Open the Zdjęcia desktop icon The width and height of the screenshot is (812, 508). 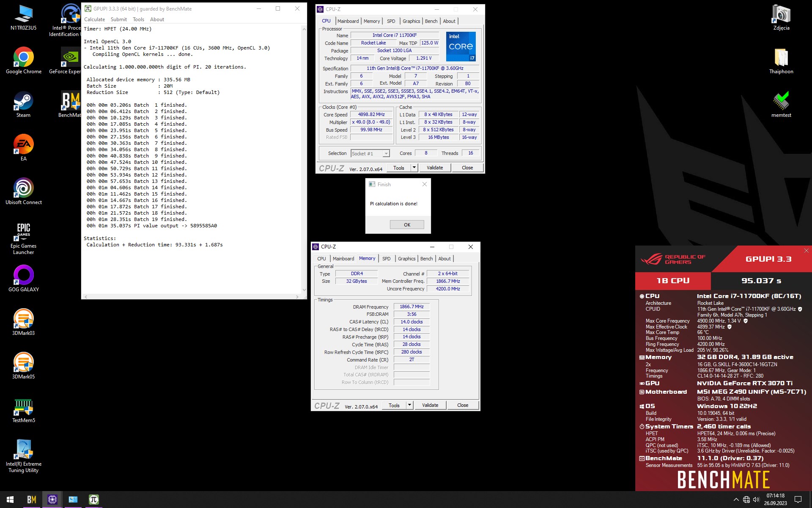(781, 18)
